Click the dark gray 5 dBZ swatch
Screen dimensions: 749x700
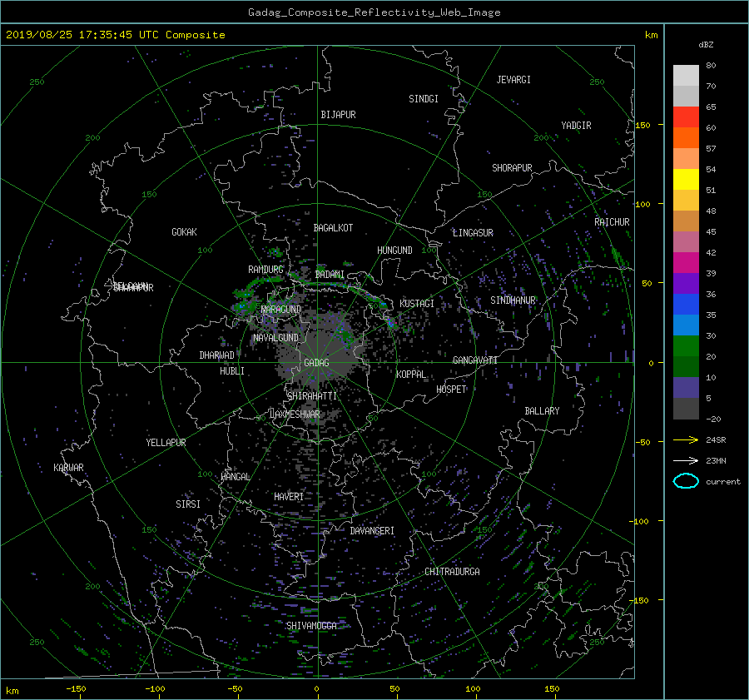686,409
